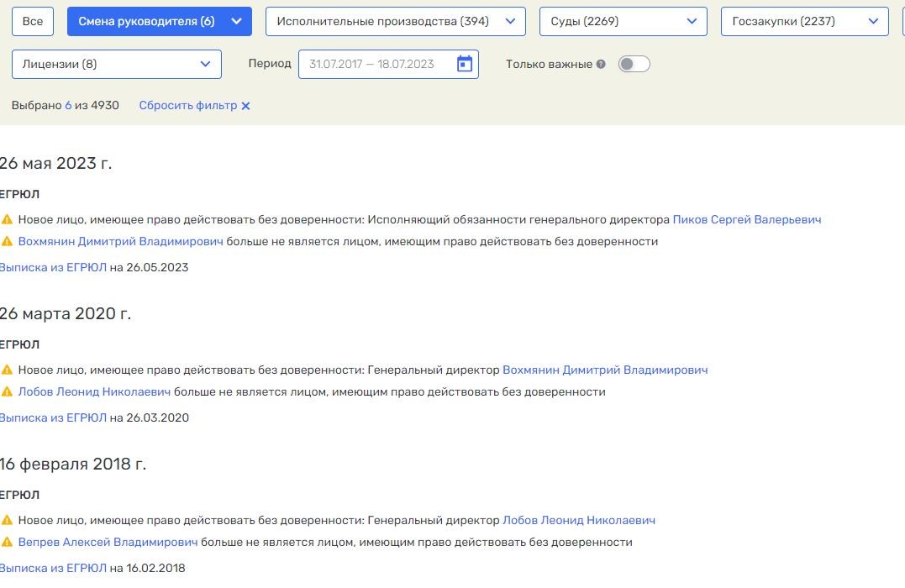The height and width of the screenshot is (588, 905).
Task: Click chevron arrow in 'Суды (2269)' box
Action: [692, 21]
